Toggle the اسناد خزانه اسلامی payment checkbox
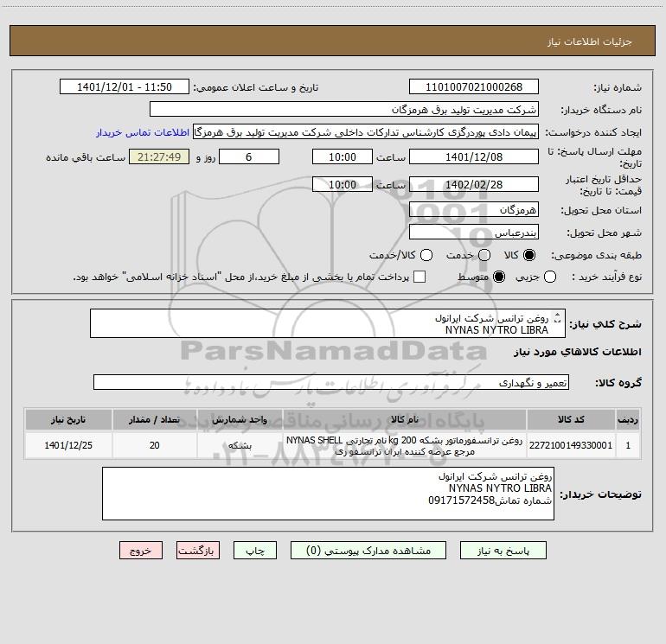 pyautogui.click(x=419, y=277)
